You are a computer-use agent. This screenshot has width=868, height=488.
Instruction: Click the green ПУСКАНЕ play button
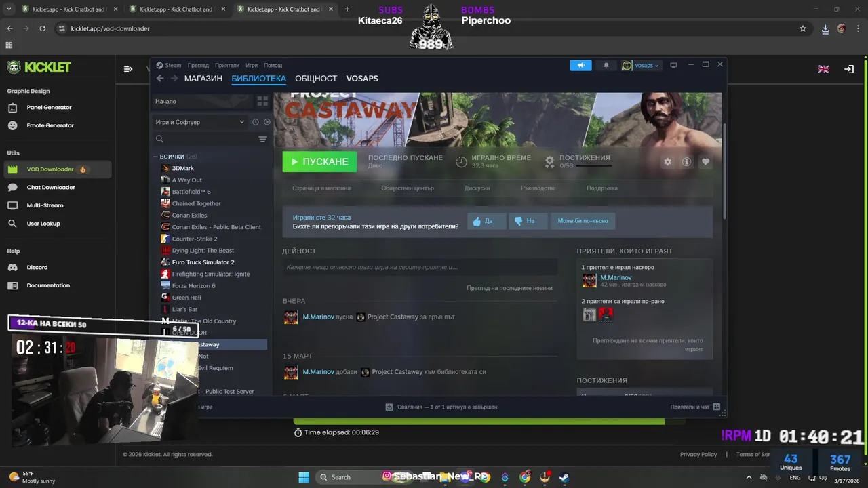319,161
